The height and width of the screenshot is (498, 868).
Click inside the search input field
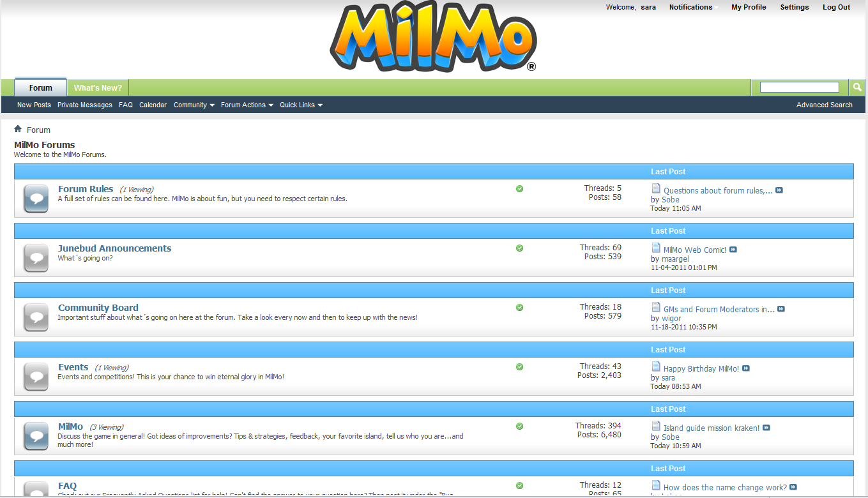tap(799, 87)
